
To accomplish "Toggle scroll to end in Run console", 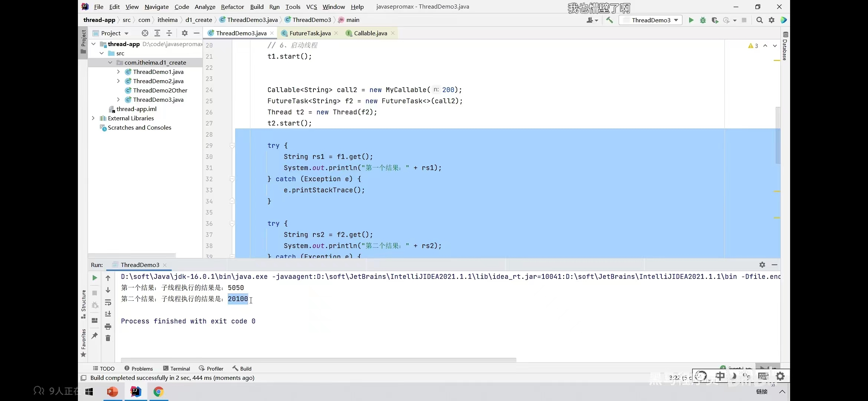I will tap(108, 314).
